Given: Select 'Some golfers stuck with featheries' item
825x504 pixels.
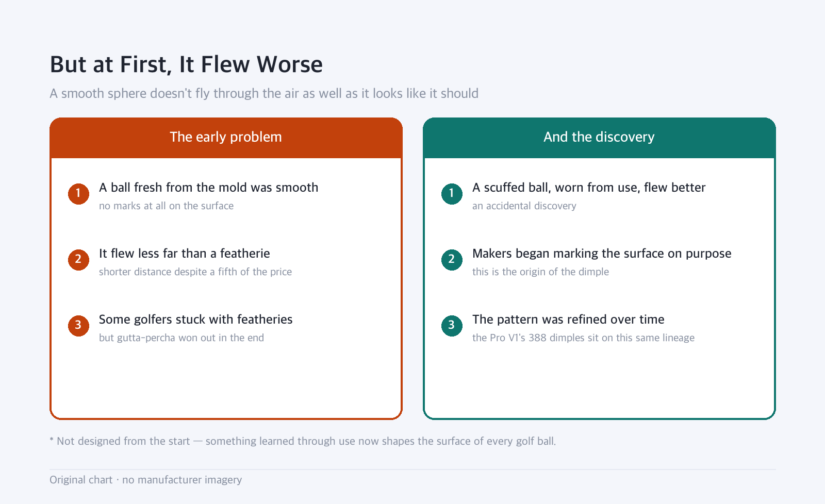Looking at the screenshot, I should (x=196, y=320).
